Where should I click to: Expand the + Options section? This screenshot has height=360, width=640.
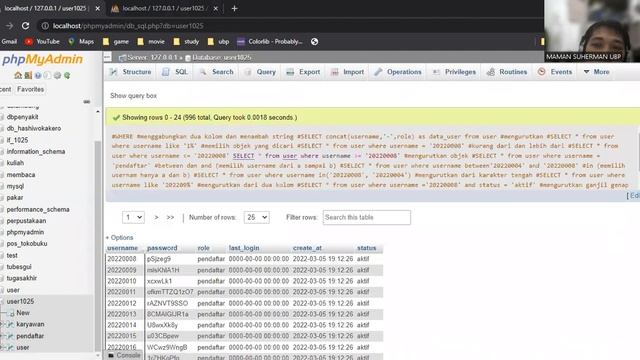(x=120, y=238)
